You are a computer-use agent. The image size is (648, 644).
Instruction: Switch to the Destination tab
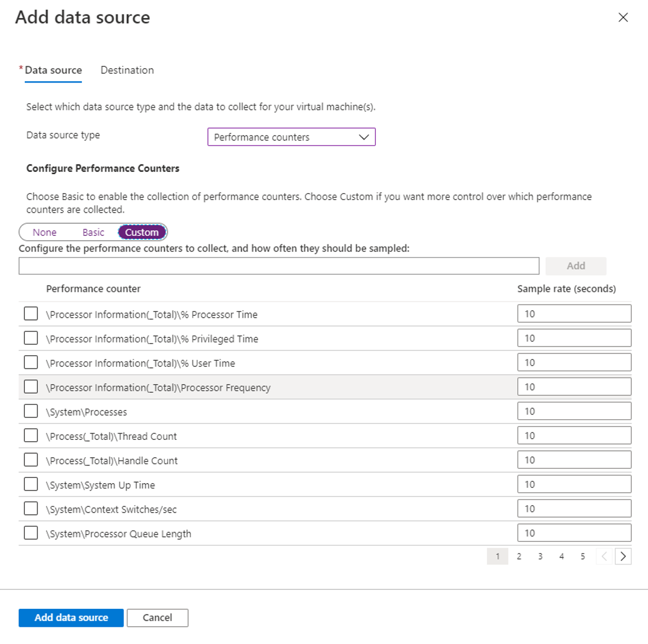tap(127, 70)
